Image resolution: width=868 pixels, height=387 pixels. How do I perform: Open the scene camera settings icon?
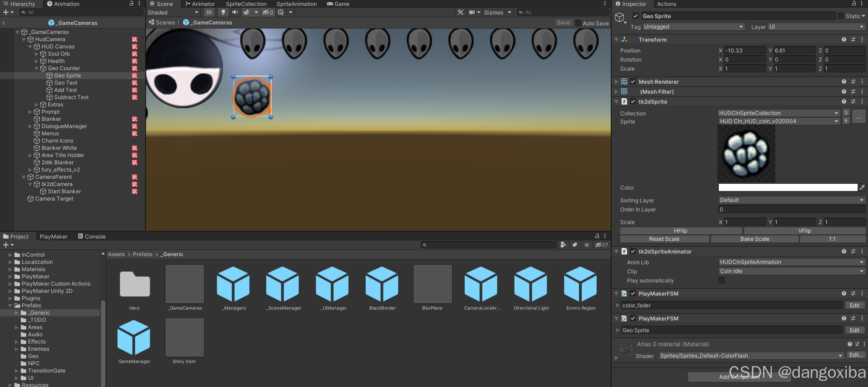click(x=472, y=12)
